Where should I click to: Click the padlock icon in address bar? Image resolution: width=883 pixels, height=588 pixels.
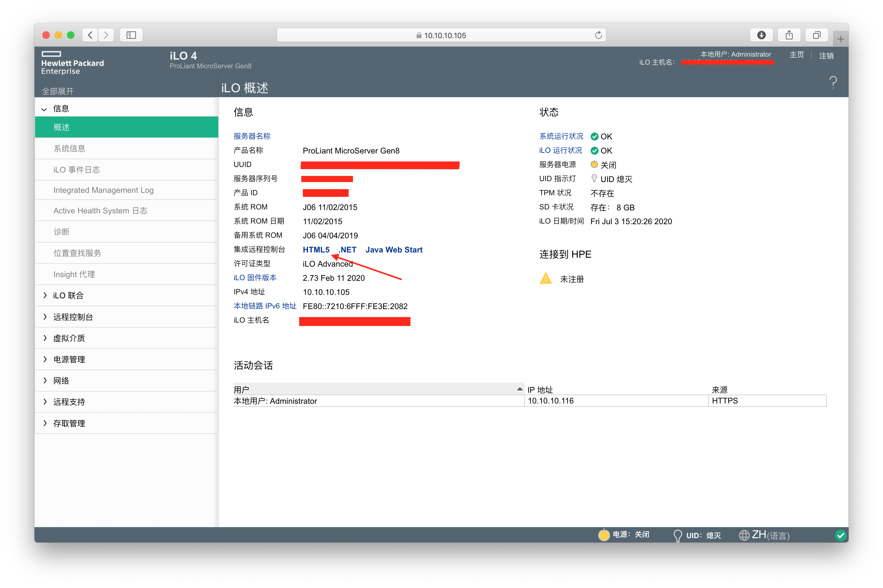pos(419,35)
